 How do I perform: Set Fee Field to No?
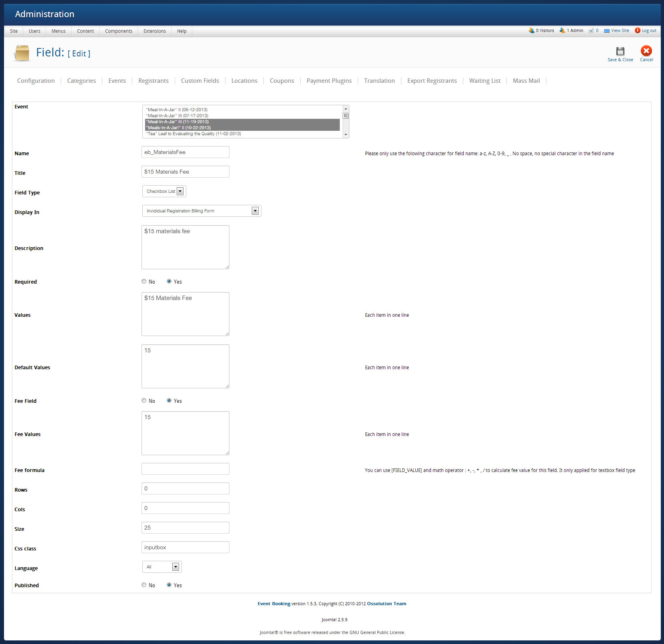144,401
